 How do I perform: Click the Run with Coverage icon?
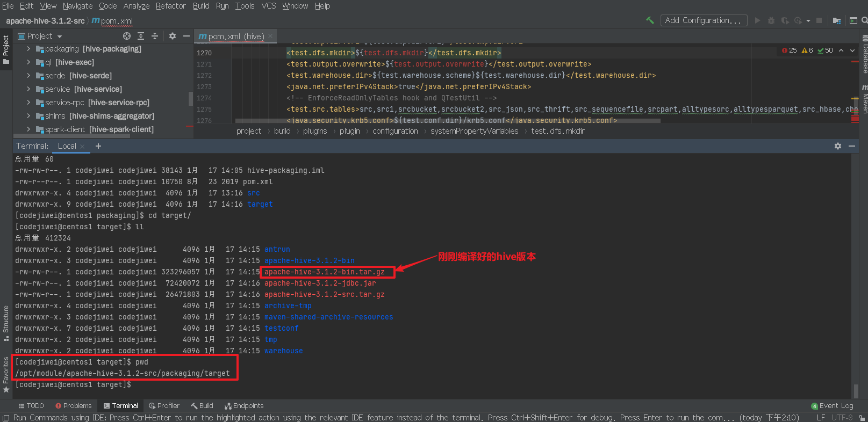(x=785, y=20)
